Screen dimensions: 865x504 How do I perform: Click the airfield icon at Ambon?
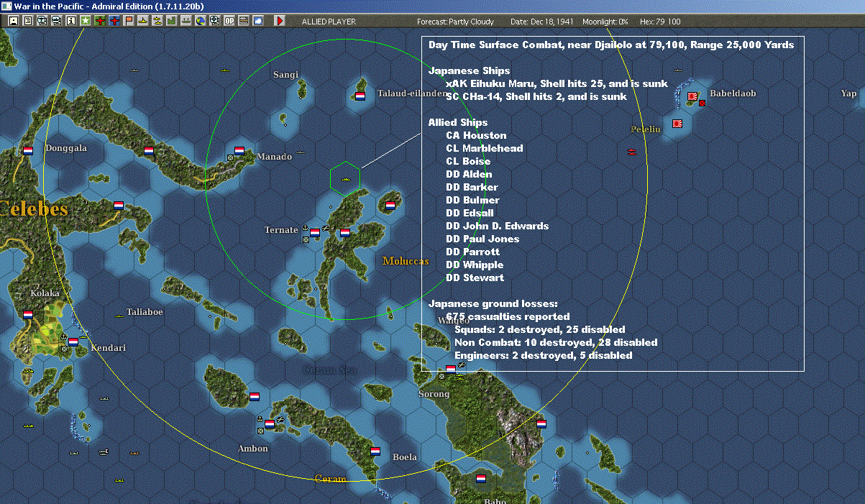pyautogui.click(x=281, y=419)
